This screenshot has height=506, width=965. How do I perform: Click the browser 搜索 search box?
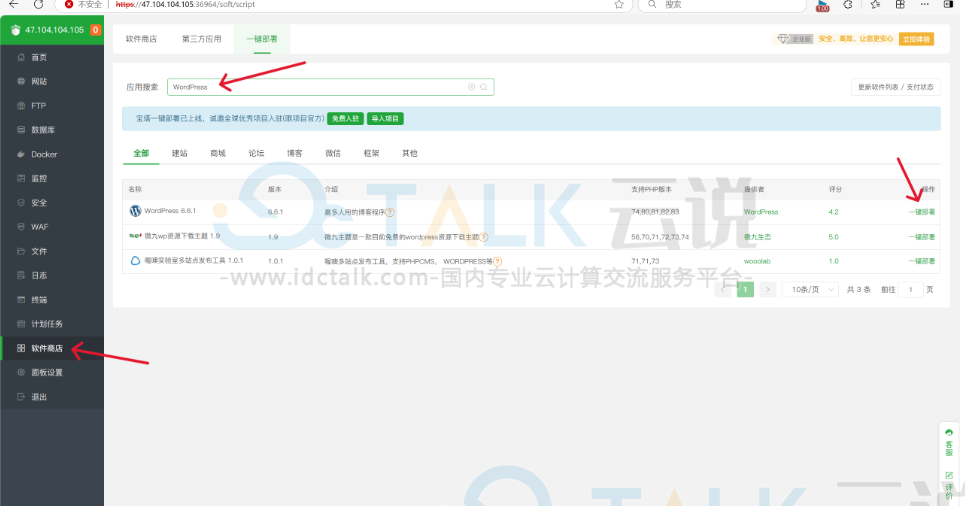pos(723,4)
